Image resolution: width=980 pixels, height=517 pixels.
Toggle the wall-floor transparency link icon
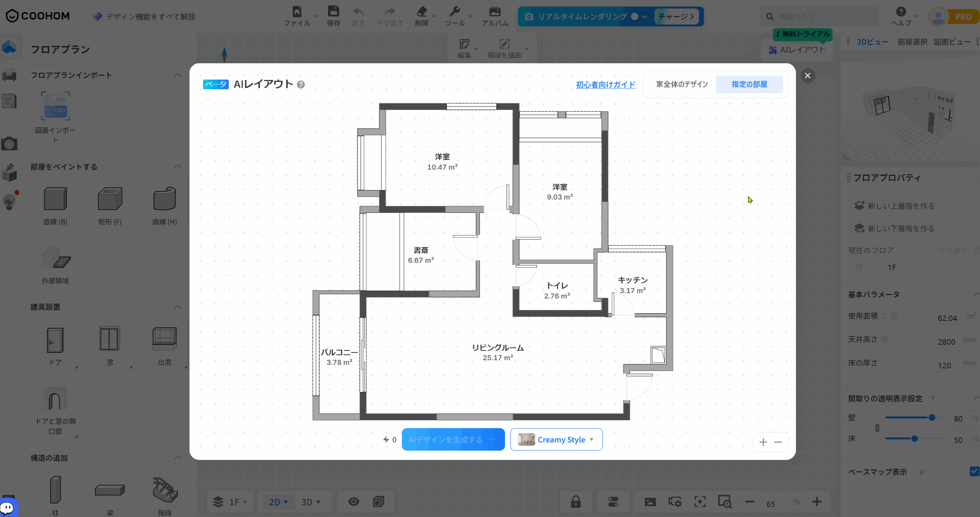tap(877, 428)
